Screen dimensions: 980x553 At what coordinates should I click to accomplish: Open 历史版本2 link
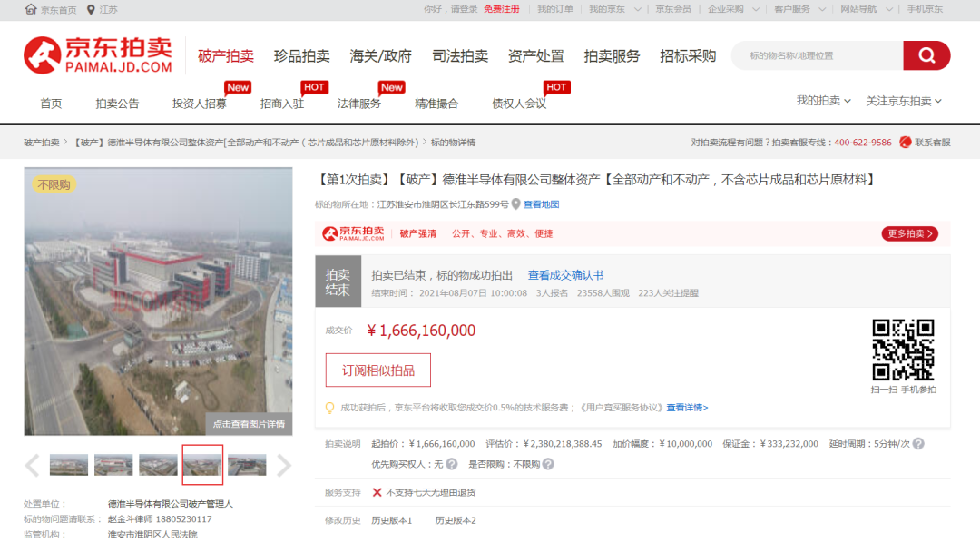click(x=456, y=520)
